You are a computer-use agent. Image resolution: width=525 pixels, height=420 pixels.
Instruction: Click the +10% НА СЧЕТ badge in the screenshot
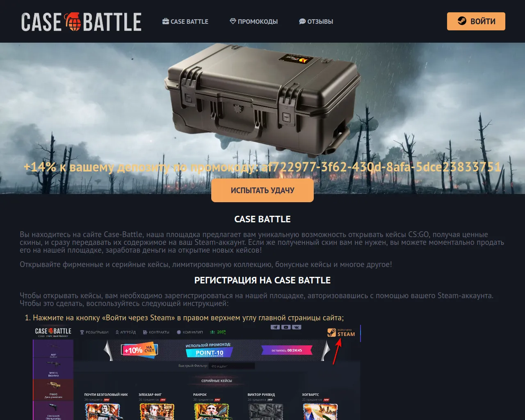click(x=139, y=350)
